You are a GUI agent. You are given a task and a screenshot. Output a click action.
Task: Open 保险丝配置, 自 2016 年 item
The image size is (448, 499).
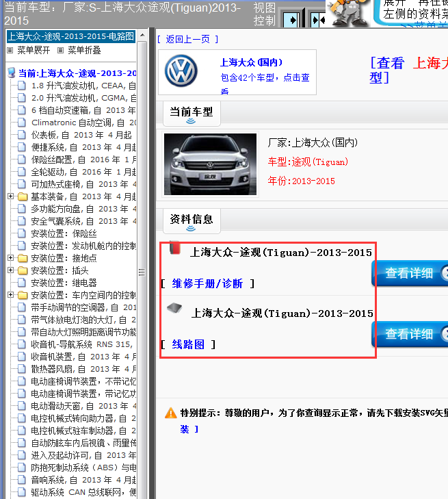(83, 159)
